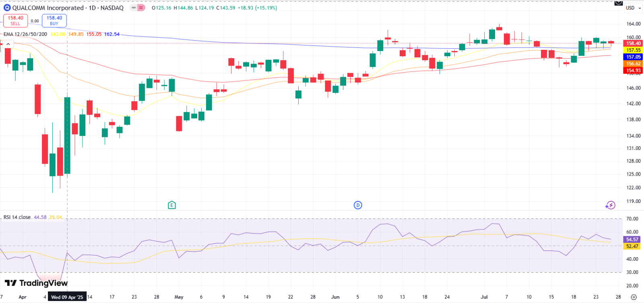The width and height of the screenshot is (644, 303).
Task: Click the spread value '0.00' between Sell and Buy
Action: pyautogui.click(x=35, y=21)
